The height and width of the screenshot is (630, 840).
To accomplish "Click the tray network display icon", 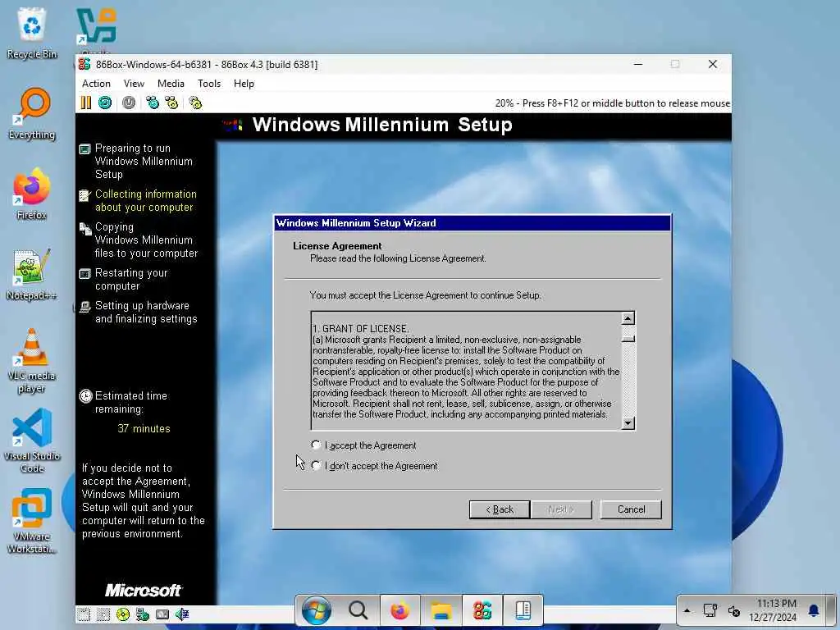I will tap(710, 610).
